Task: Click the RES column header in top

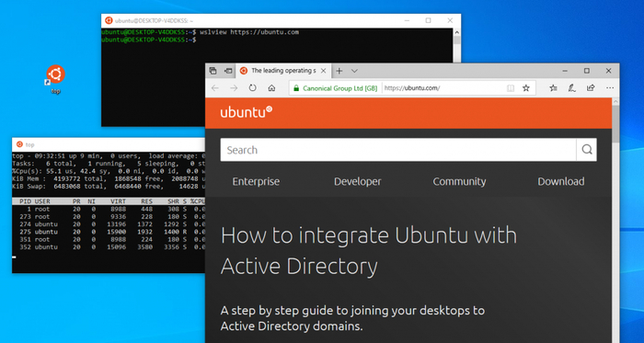Action: tap(147, 201)
